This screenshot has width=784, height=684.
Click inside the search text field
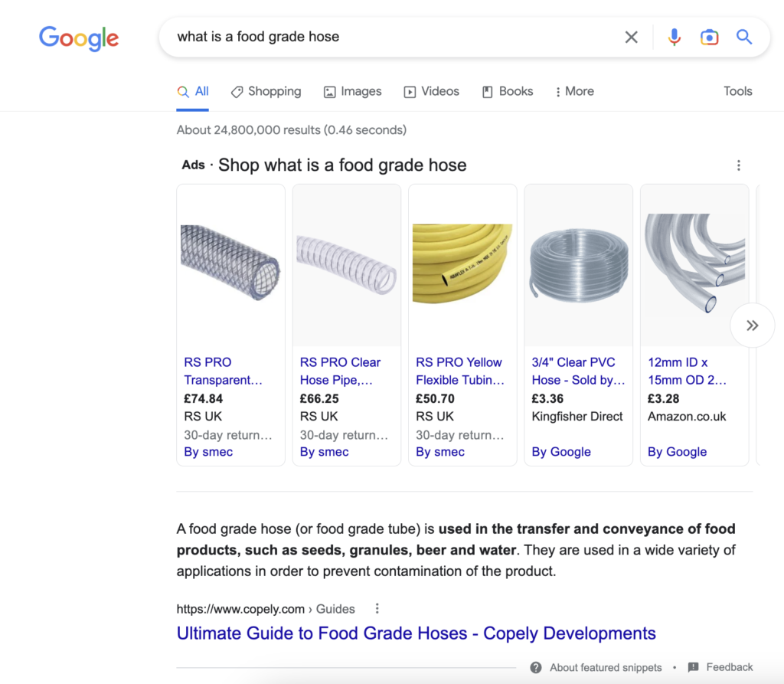pos(383,37)
